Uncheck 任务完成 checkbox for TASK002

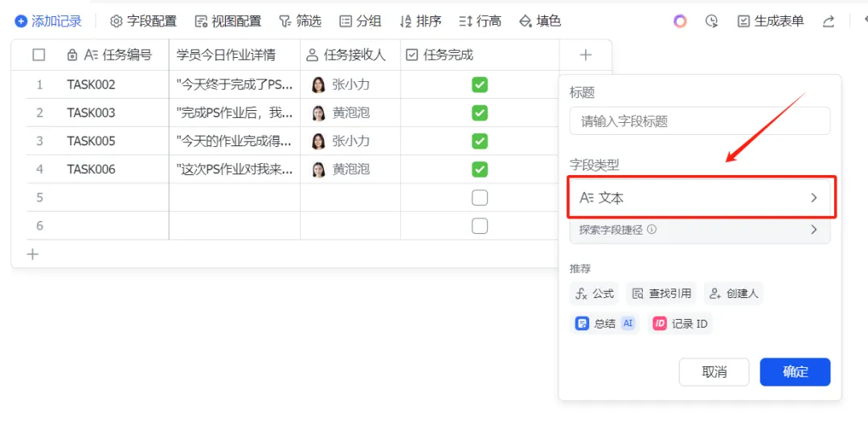pyautogui.click(x=479, y=84)
